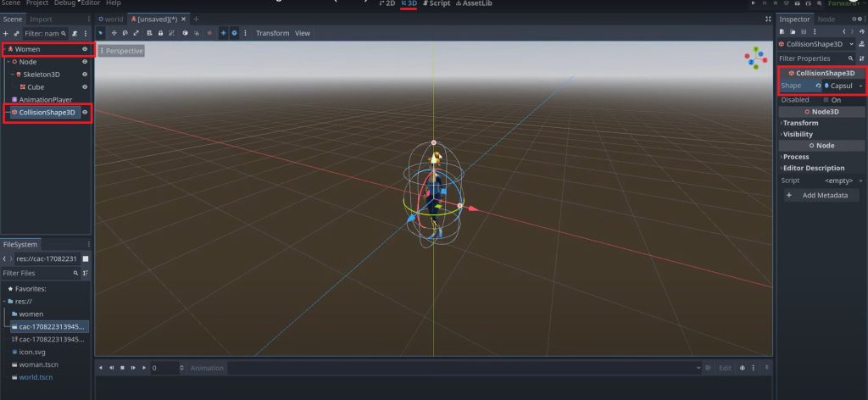The width and height of the screenshot is (868, 400).
Task: Switch to the Node tab beside Inspector
Action: click(x=826, y=19)
